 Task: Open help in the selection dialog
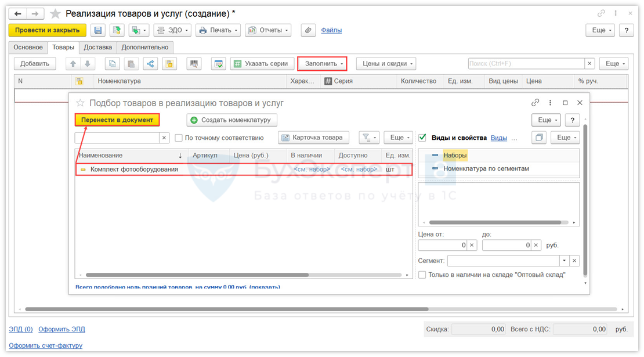(573, 120)
